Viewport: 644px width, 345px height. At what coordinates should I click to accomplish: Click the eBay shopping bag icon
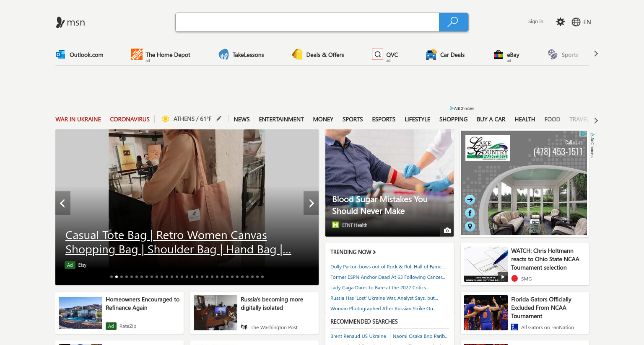498,54
